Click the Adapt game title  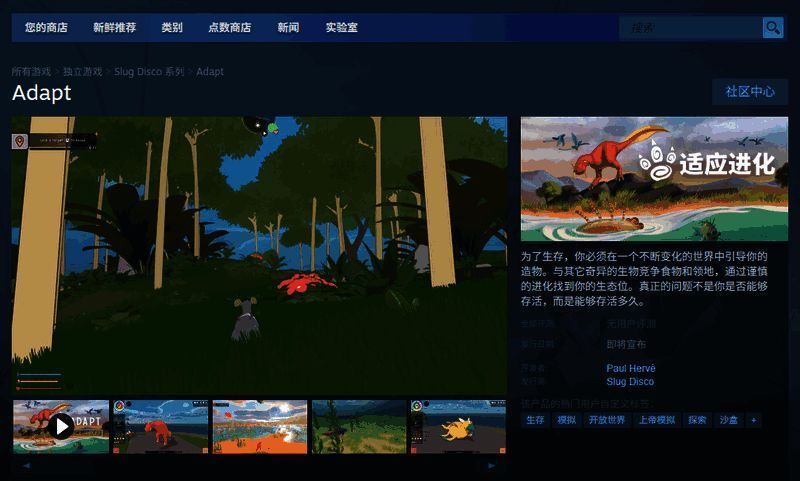41,93
